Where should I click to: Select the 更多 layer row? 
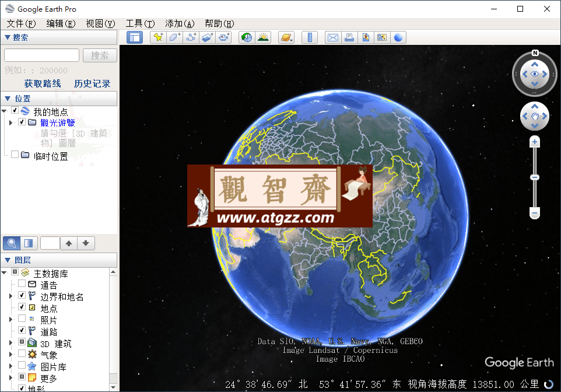coord(48,379)
